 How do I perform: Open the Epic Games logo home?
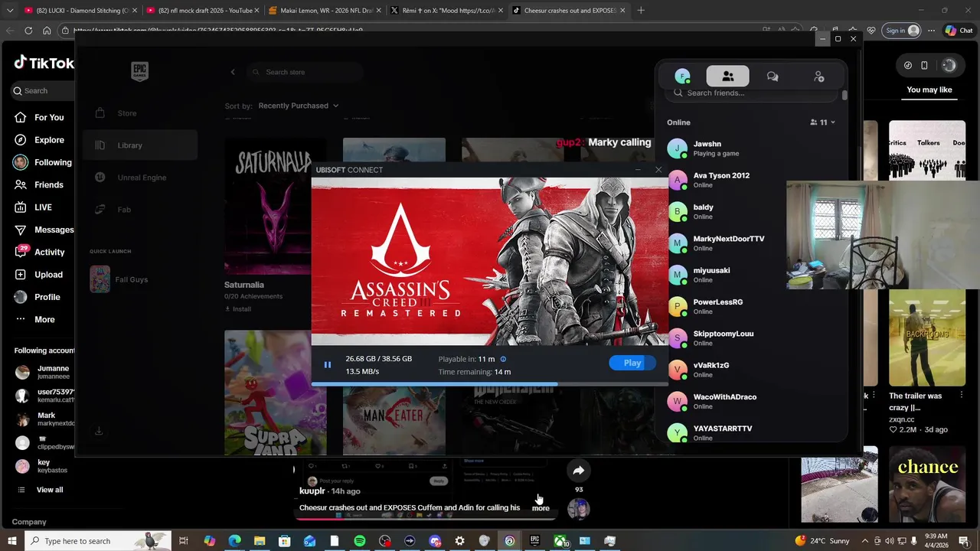tap(139, 71)
